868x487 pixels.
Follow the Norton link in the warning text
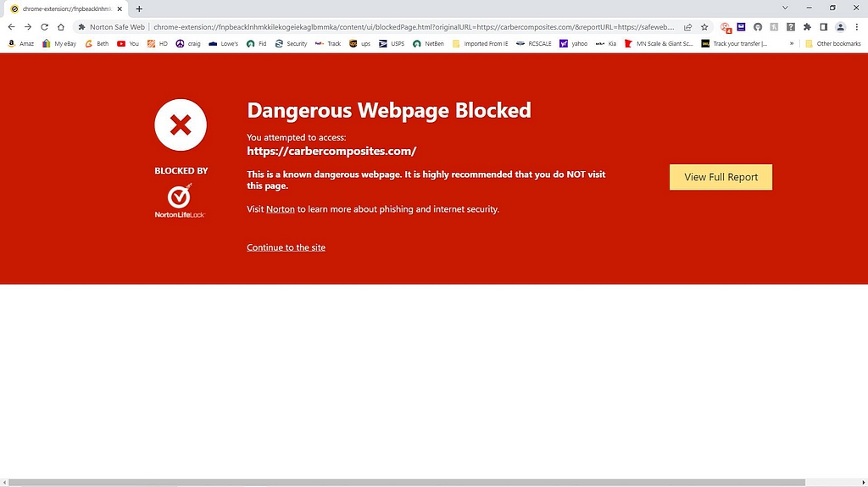tap(280, 209)
